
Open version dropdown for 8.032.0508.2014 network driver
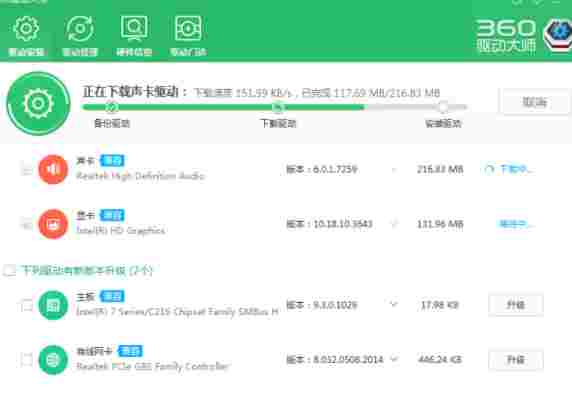(x=394, y=359)
